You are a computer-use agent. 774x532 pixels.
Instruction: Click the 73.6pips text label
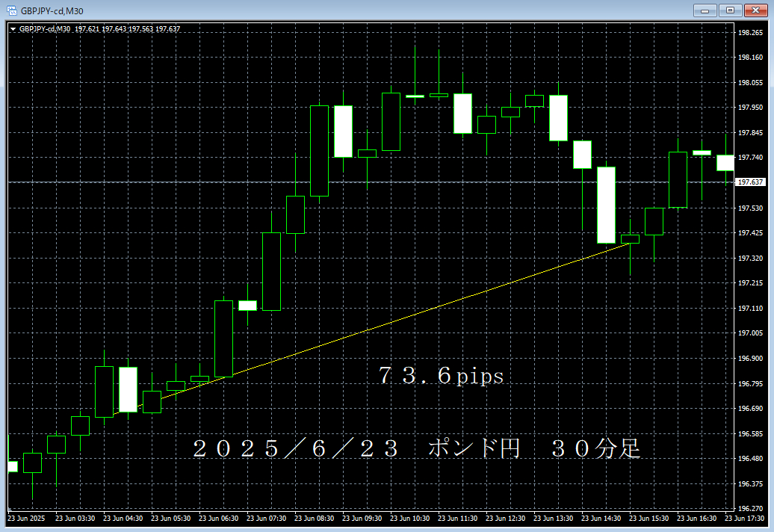point(441,376)
